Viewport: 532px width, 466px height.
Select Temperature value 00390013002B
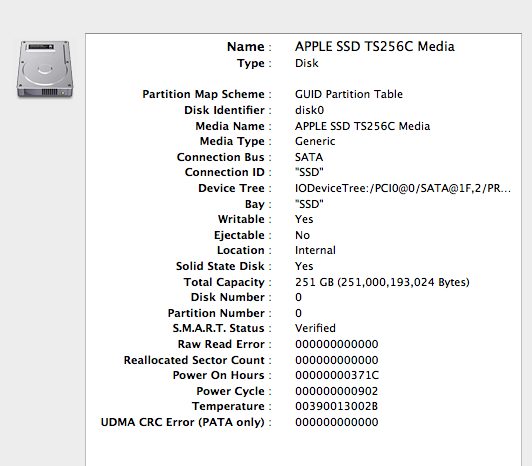coord(336,406)
